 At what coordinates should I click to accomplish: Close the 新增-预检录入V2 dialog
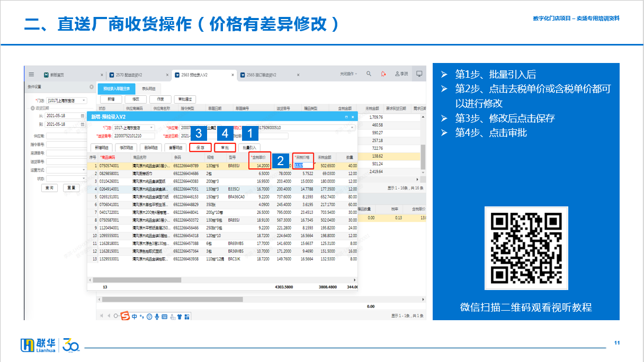(x=354, y=116)
